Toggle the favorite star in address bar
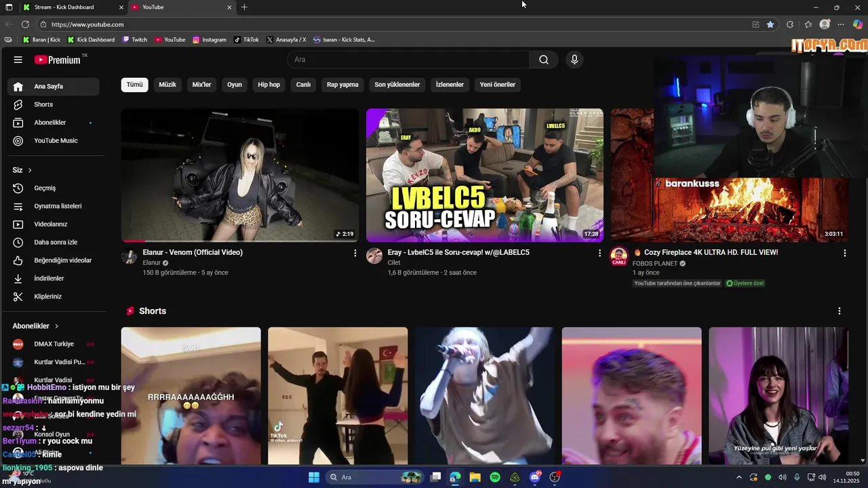 coord(770,24)
